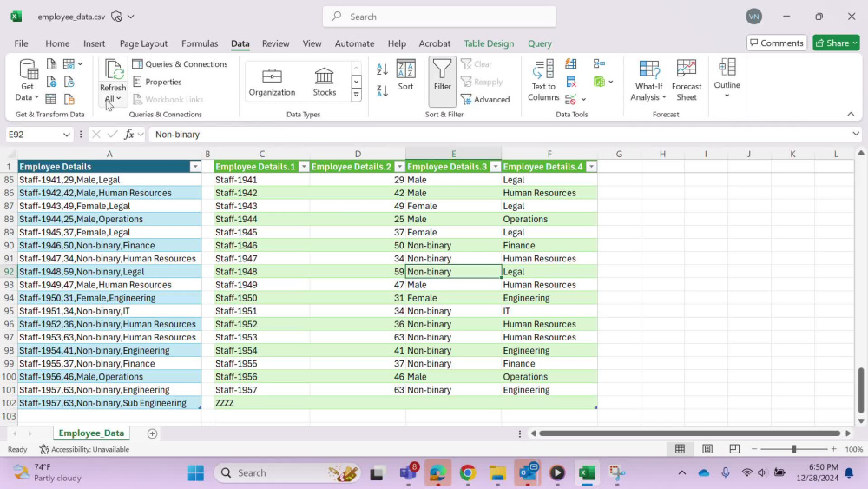Open the Sort dialog
This screenshot has height=489, width=868.
[405, 75]
